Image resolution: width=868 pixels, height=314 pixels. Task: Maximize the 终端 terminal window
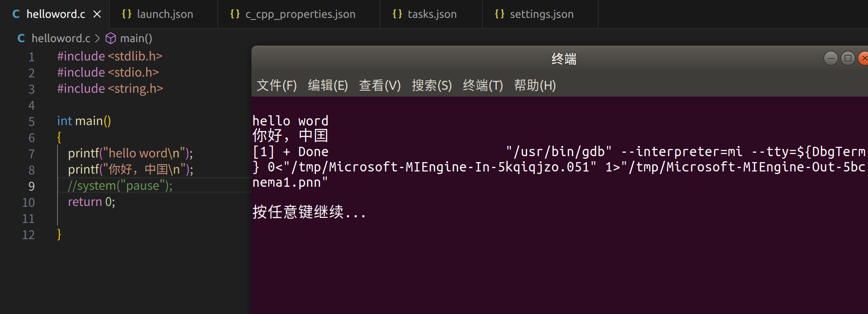[848, 58]
